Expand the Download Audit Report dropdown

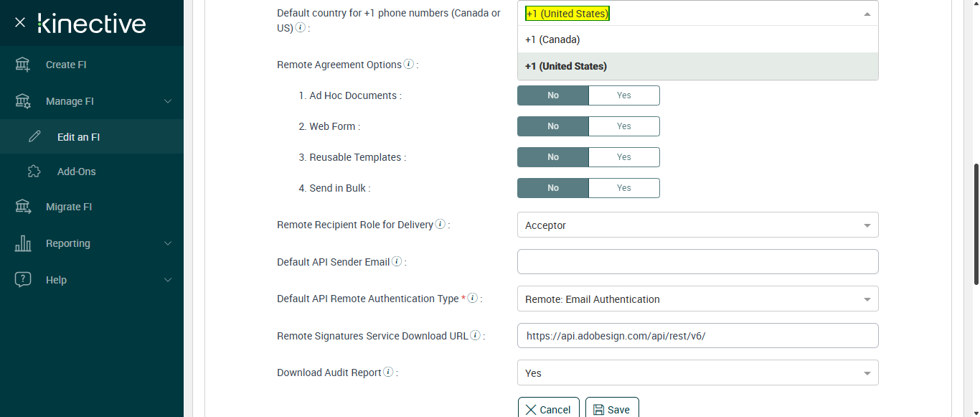[x=697, y=373]
